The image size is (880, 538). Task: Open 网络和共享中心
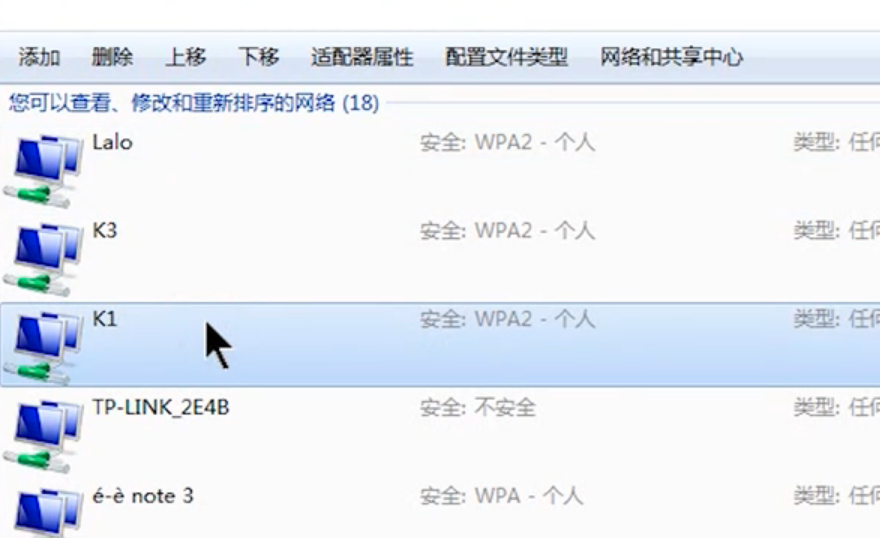pos(672,57)
